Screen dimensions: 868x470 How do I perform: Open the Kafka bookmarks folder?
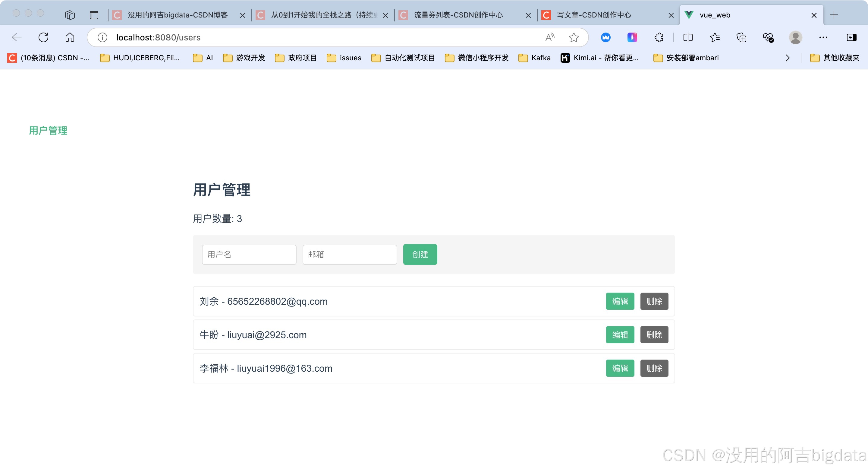point(534,58)
